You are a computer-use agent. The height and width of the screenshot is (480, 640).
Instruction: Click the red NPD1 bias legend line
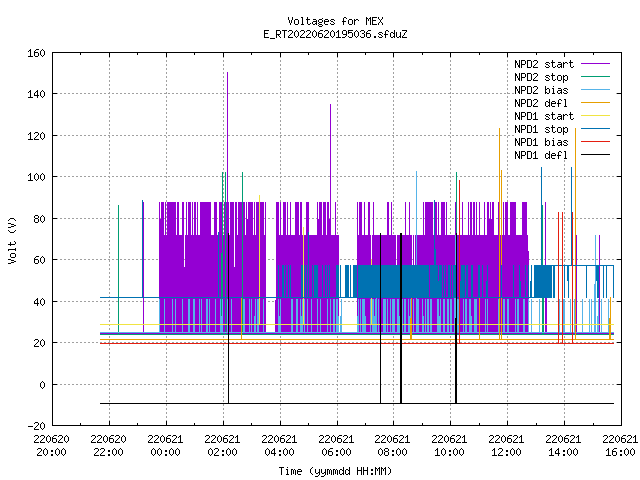tap(595, 142)
